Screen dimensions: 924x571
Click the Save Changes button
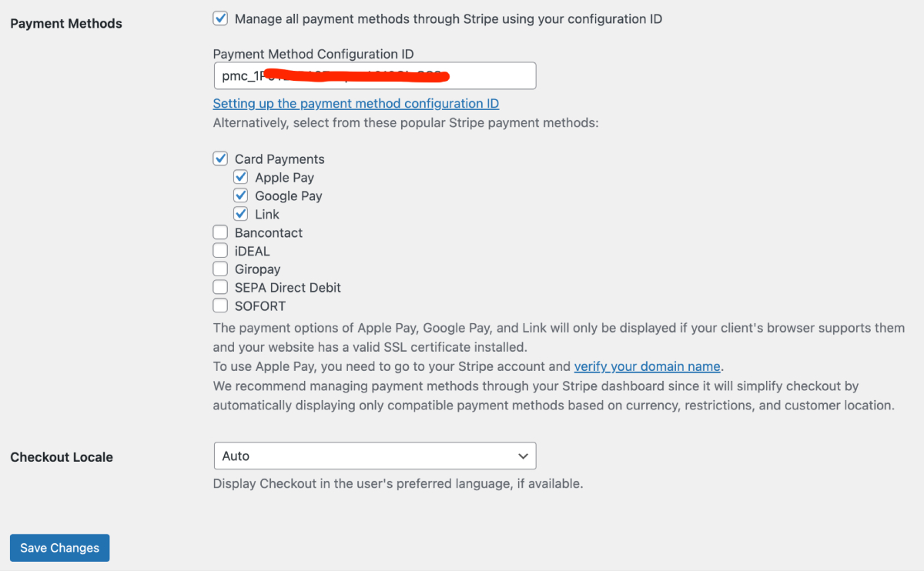(60, 548)
